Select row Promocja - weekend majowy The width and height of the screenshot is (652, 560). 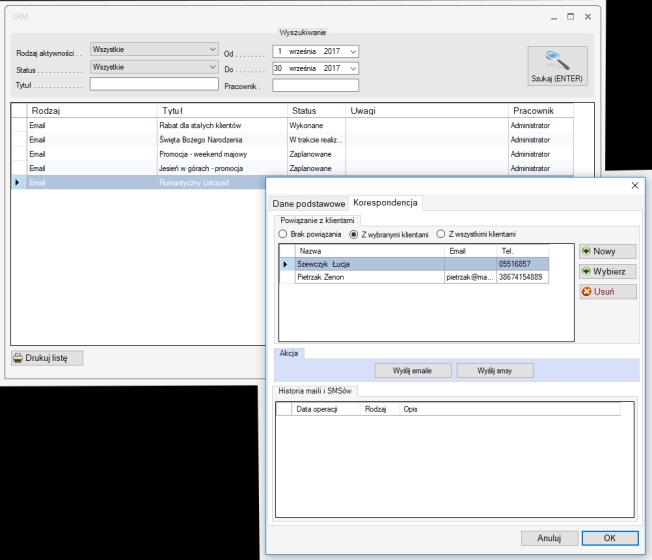tap(292, 154)
